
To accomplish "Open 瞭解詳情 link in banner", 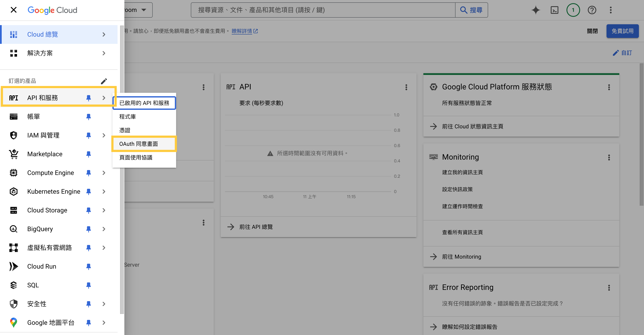I will tap(242, 31).
